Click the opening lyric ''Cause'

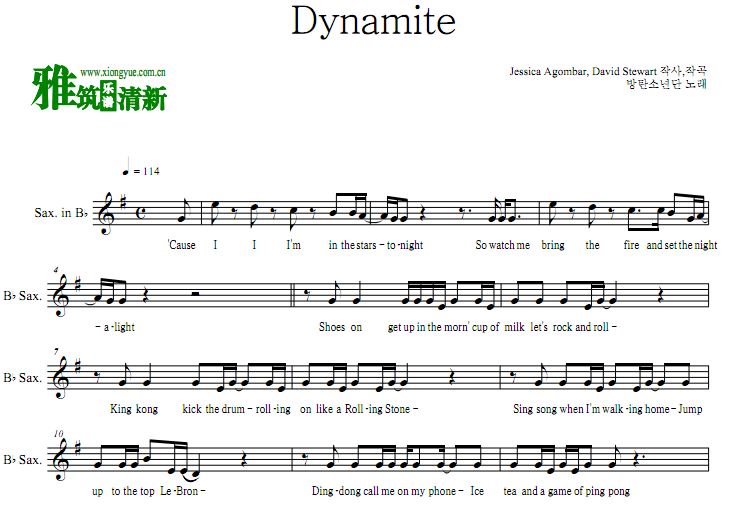[182, 245]
